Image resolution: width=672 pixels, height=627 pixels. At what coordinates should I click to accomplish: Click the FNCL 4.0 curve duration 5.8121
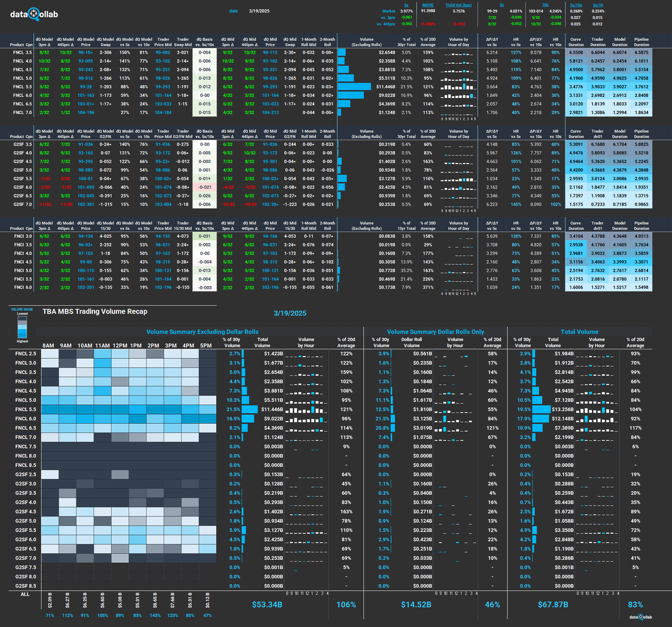click(x=576, y=60)
